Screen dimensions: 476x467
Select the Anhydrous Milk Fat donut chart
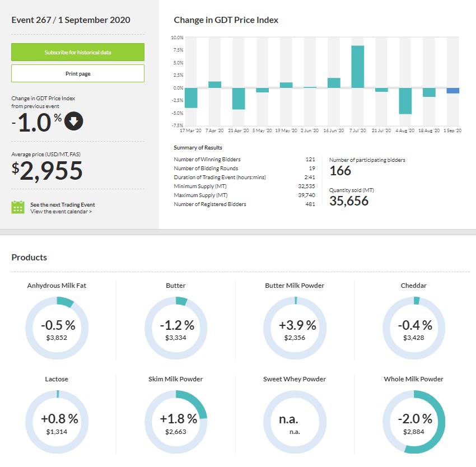(57, 328)
